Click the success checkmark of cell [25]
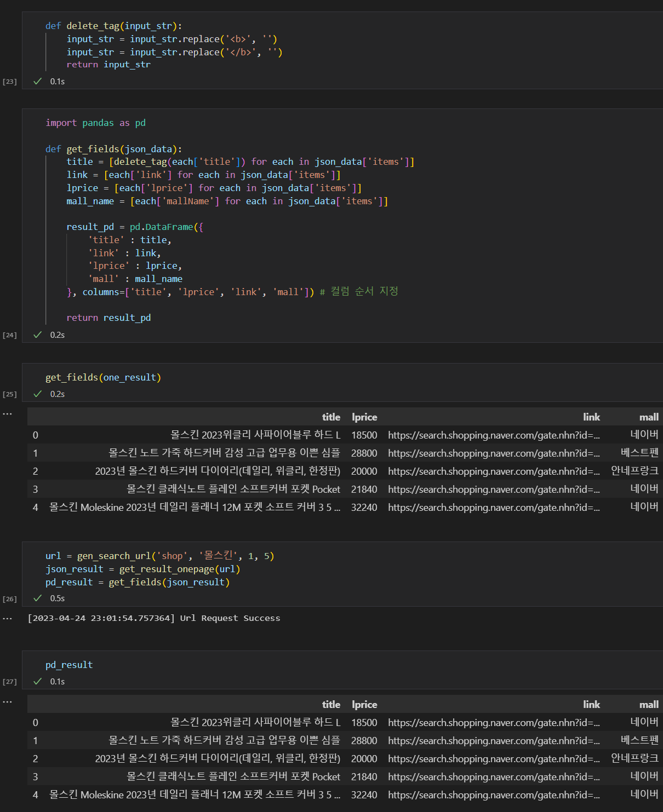 pos(37,394)
